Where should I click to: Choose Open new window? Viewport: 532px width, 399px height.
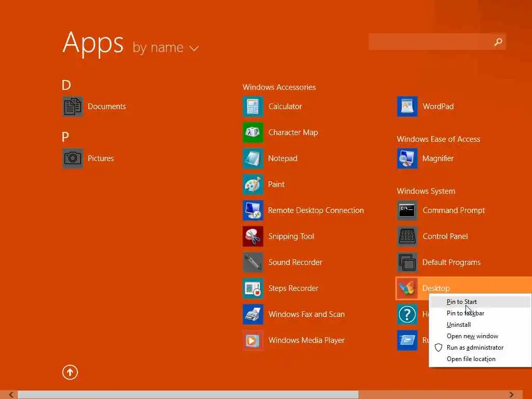point(480,336)
